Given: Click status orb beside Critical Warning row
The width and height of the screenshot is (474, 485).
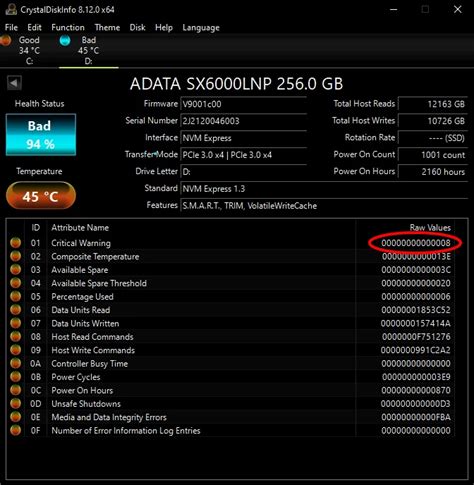Looking at the screenshot, I should tap(15, 243).
